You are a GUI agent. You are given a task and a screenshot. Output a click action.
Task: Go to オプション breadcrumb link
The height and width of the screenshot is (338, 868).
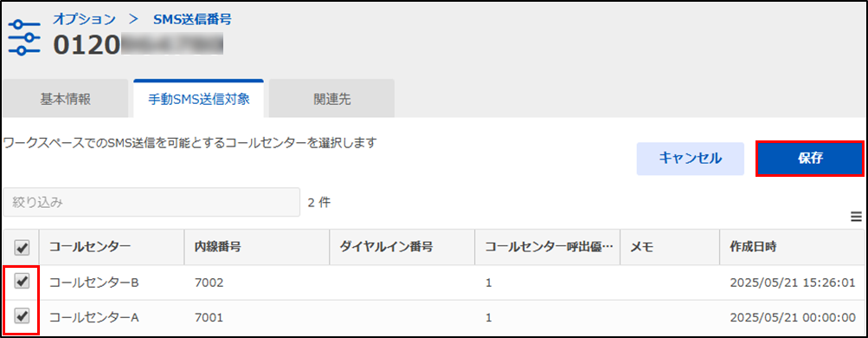coord(84,19)
